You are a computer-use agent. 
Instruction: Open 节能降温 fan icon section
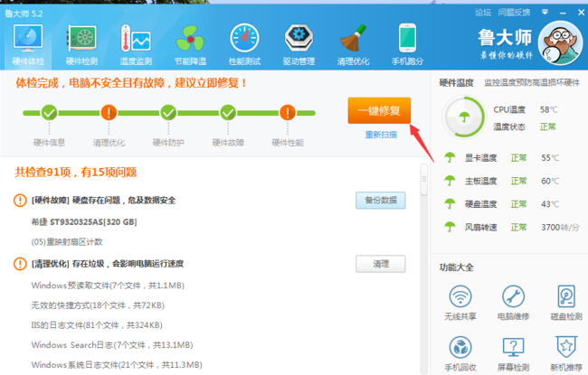(x=191, y=43)
